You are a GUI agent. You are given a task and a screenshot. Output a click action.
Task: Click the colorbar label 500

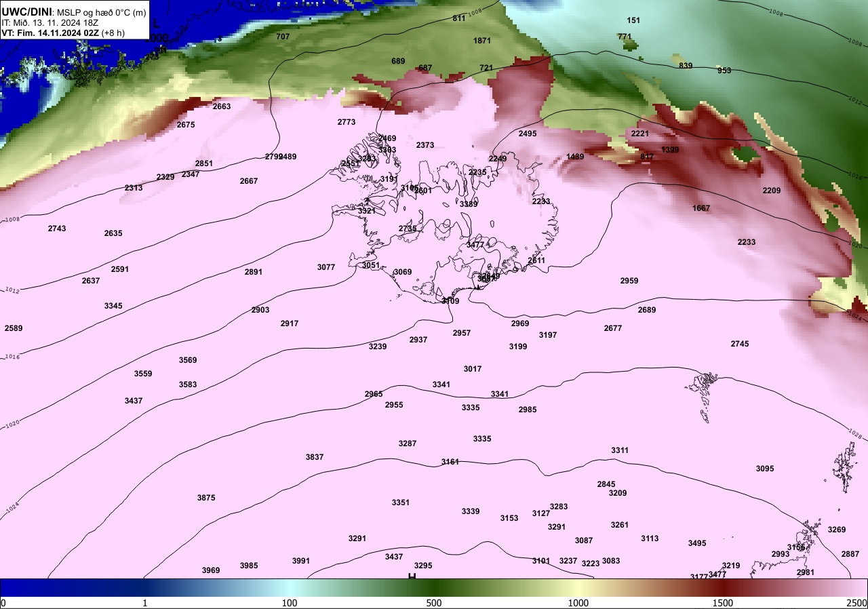point(434,603)
